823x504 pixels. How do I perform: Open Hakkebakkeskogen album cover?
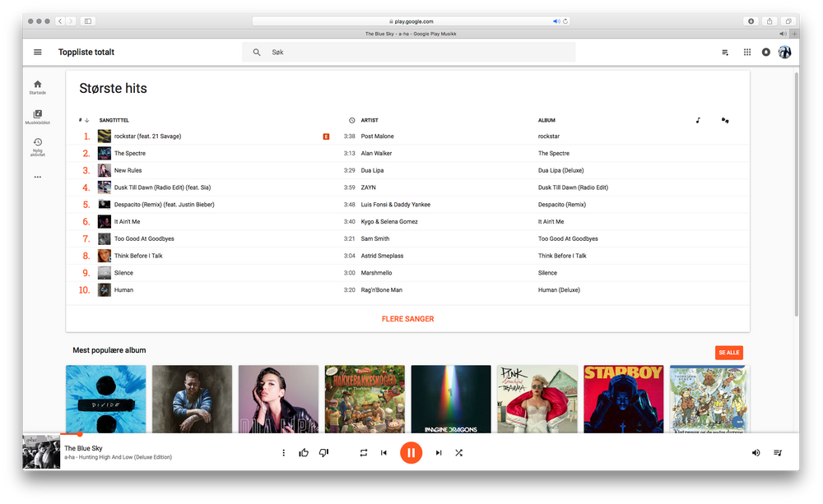[x=365, y=399]
